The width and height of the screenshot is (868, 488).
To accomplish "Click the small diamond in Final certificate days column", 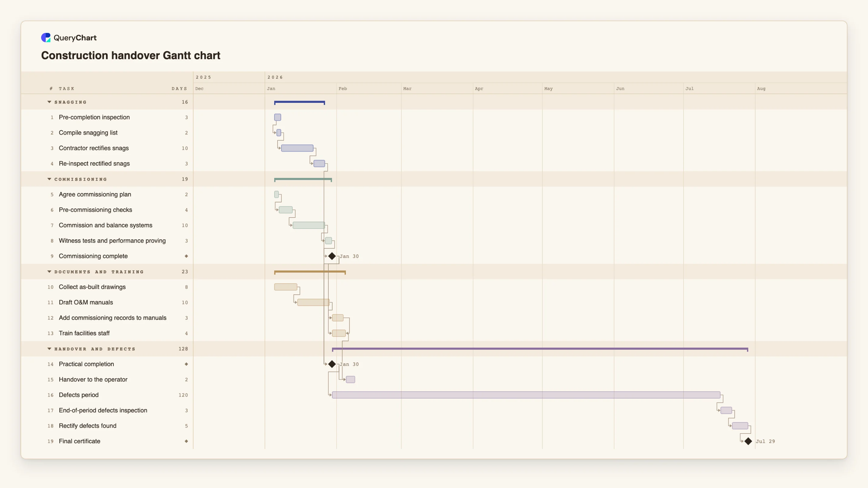I will tap(186, 441).
